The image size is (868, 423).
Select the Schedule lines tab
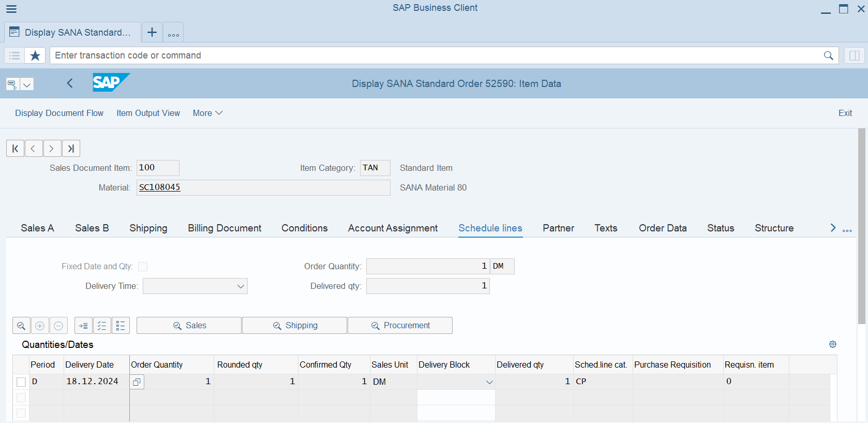pyautogui.click(x=490, y=228)
